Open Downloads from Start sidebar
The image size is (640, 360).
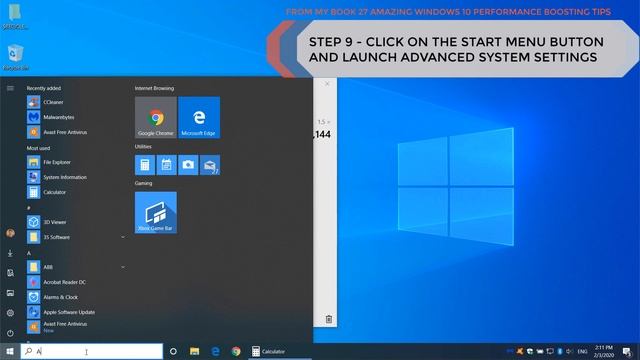pos(10,253)
